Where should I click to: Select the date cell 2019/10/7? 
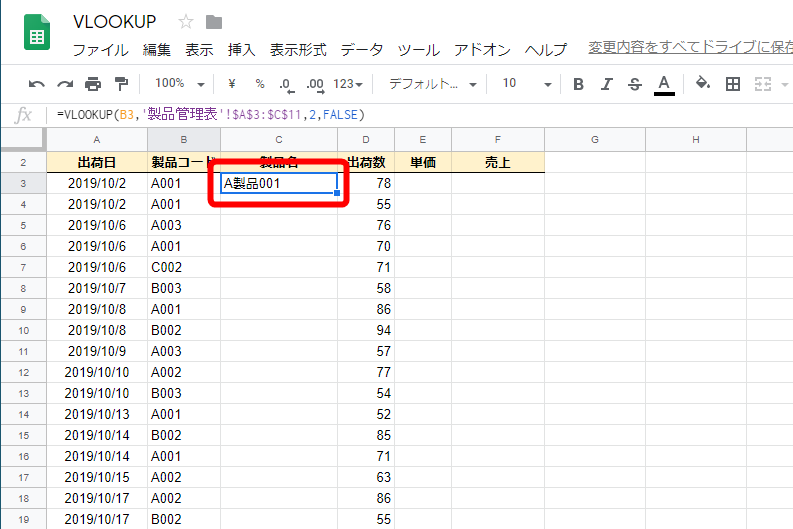click(x=97, y=288)
